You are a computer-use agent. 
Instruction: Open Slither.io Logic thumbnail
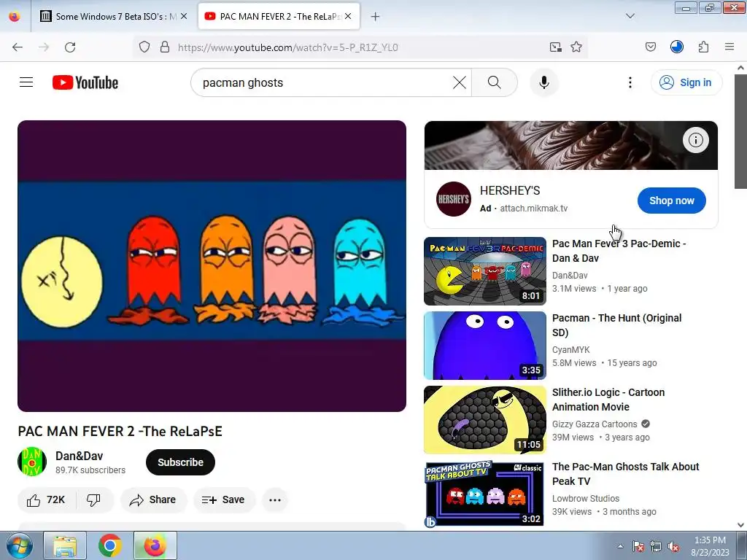pos(485,419)
